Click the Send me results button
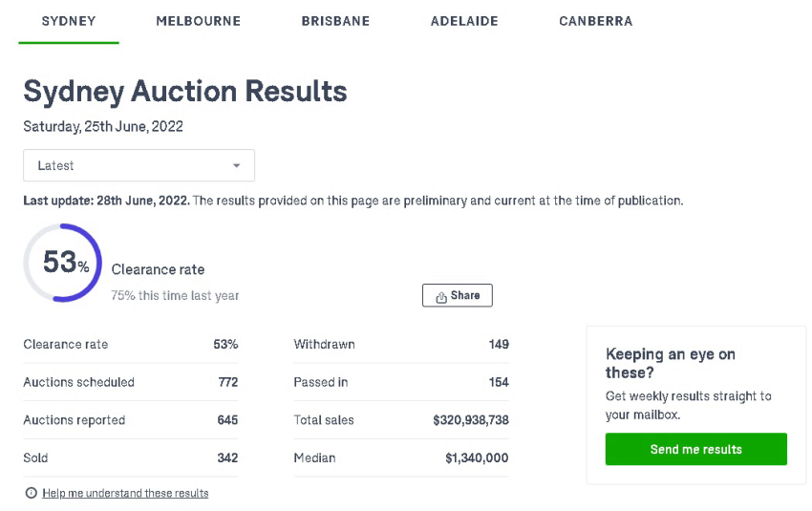This screenshot has height=511, width=812. click(696, 449)
